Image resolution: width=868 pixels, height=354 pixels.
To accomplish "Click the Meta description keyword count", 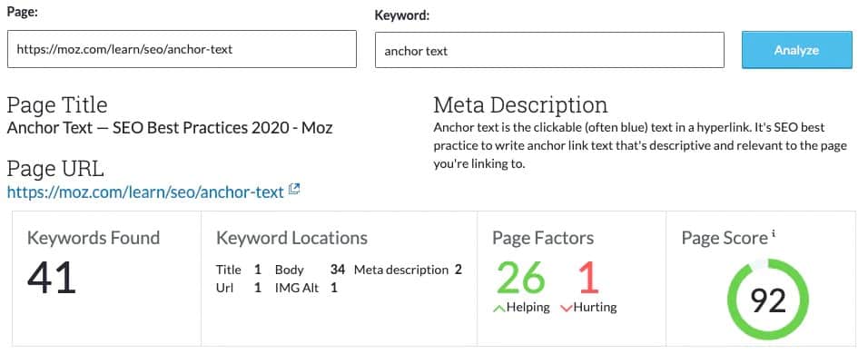I will tap(459, 270).
